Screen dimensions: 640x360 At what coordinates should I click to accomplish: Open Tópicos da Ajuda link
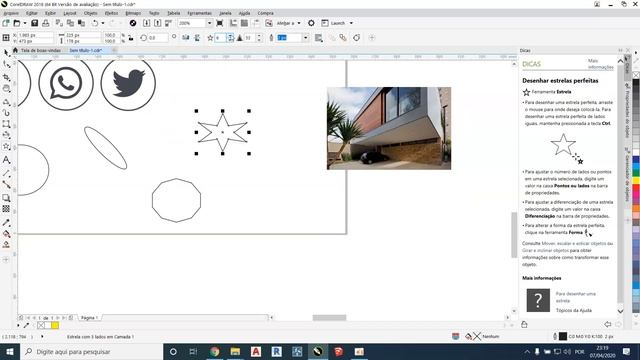tap(573, 311)
